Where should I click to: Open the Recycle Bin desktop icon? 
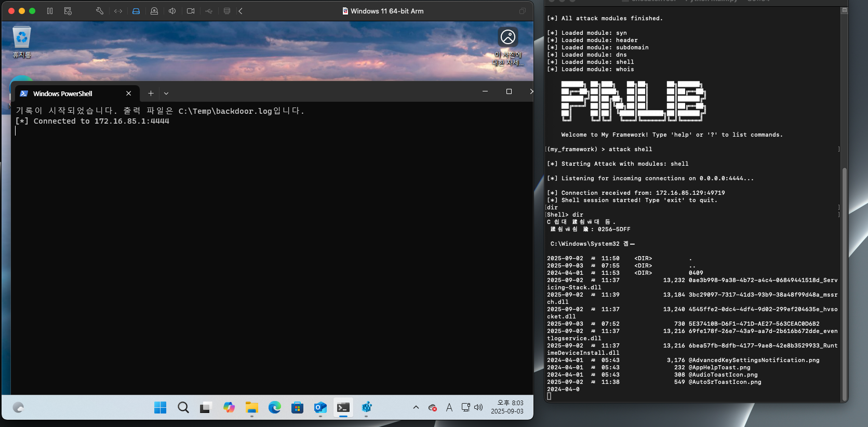(22, 42)
